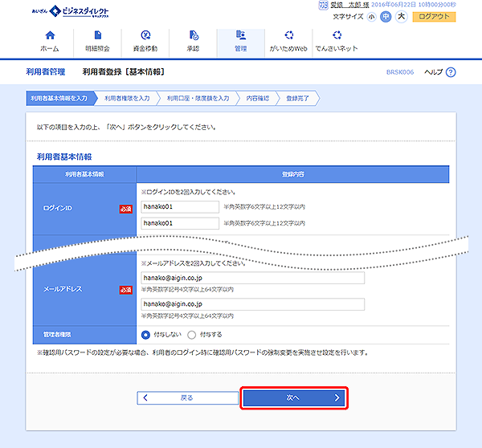Click the user name at top right
This screenshot has height=448, width=482.
coord(349,5)
